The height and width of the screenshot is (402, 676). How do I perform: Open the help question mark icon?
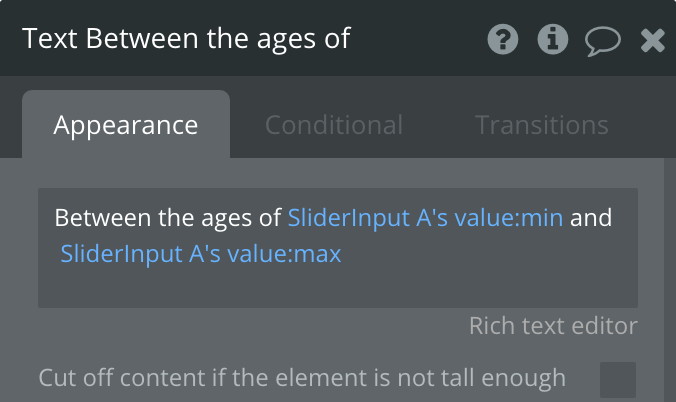(503, 39)
